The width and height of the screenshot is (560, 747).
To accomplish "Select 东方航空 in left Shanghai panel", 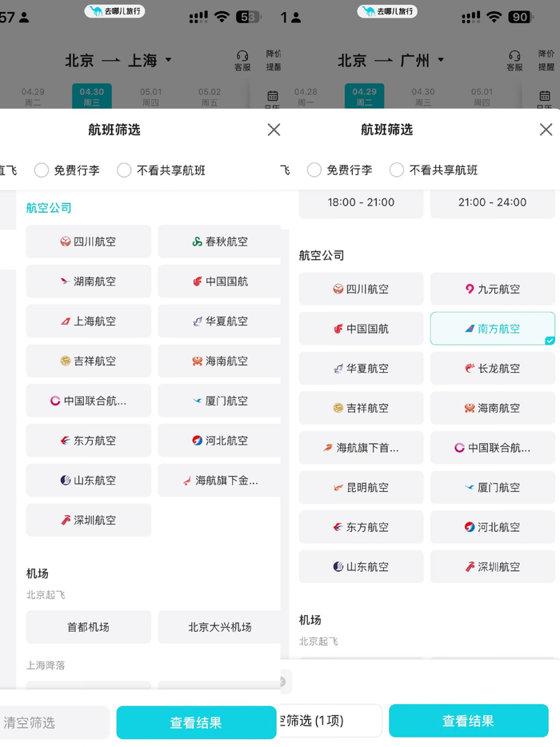I will coord(89,441).
